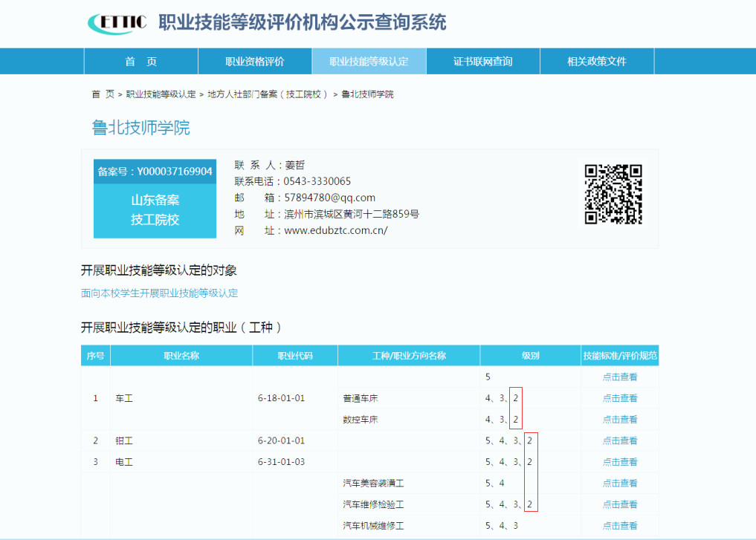
Task: Click 点击查看 in the 电工 row
Action: coord(620,461)
